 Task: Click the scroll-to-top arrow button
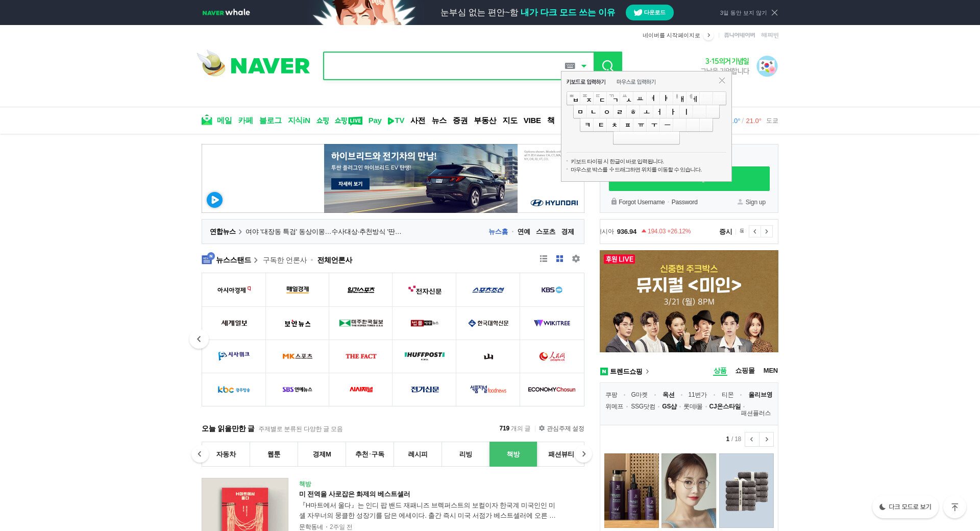[954, 507]
